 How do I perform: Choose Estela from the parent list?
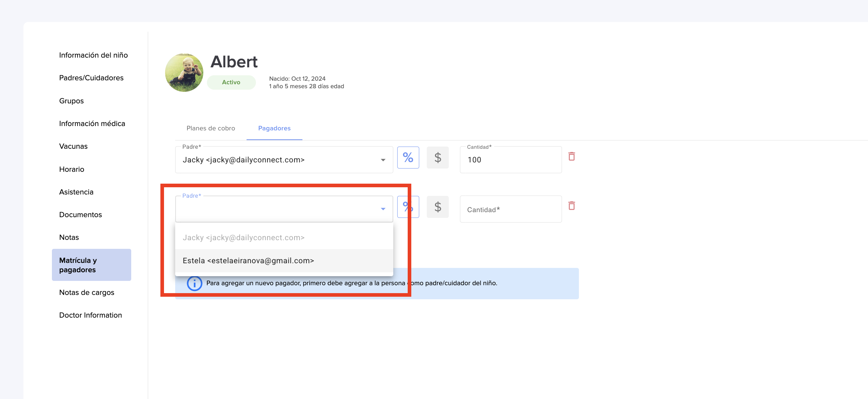point(248,261)
